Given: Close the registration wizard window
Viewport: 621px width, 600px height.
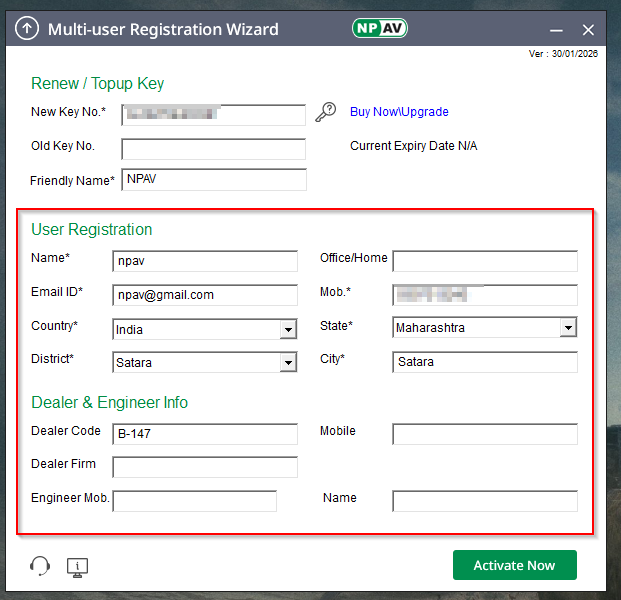Looking at the screenshot, I should (589, 30).
